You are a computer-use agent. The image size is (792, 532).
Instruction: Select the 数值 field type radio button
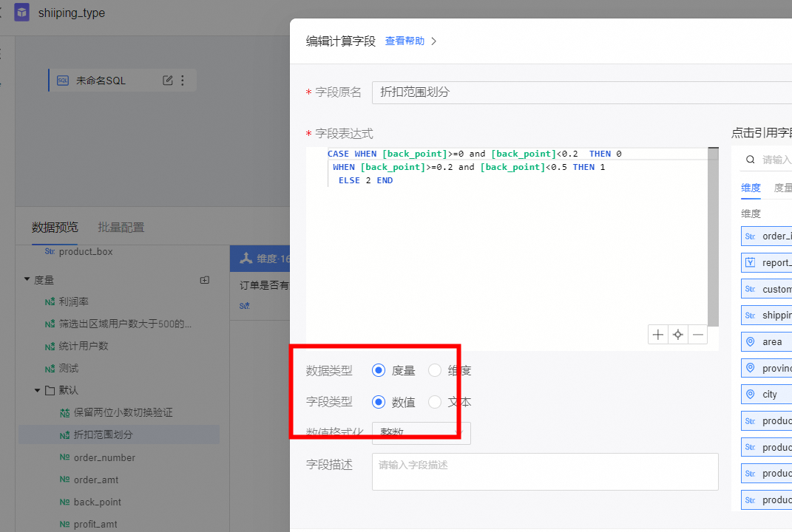379,402
